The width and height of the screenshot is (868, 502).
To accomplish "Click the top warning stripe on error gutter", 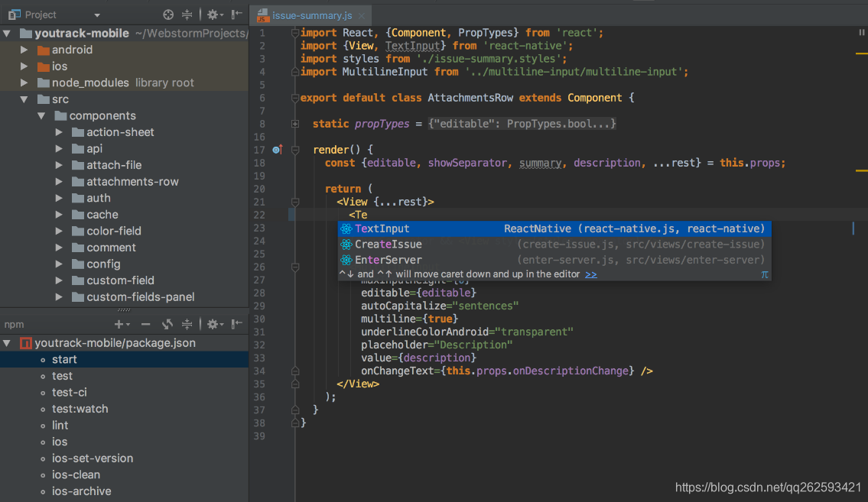I will tap(861, 53).
